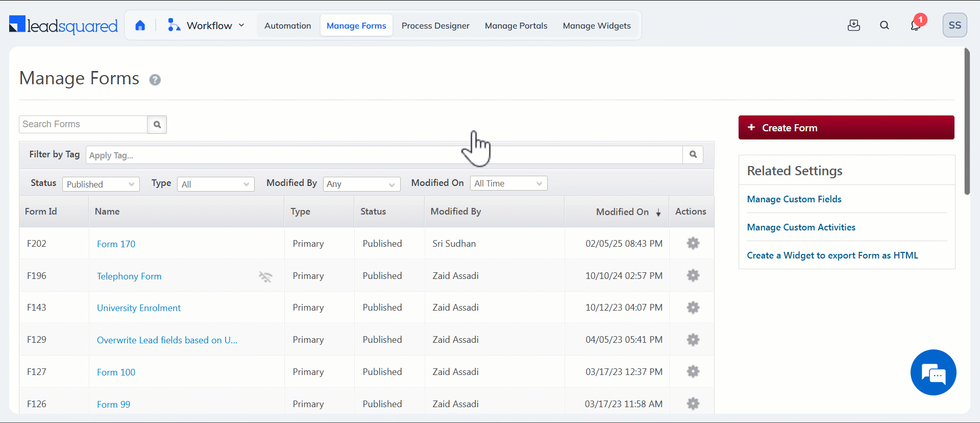Switch to the Automation tab
The height and width of the screenshot is (423, 980).
tap(287, 26)
